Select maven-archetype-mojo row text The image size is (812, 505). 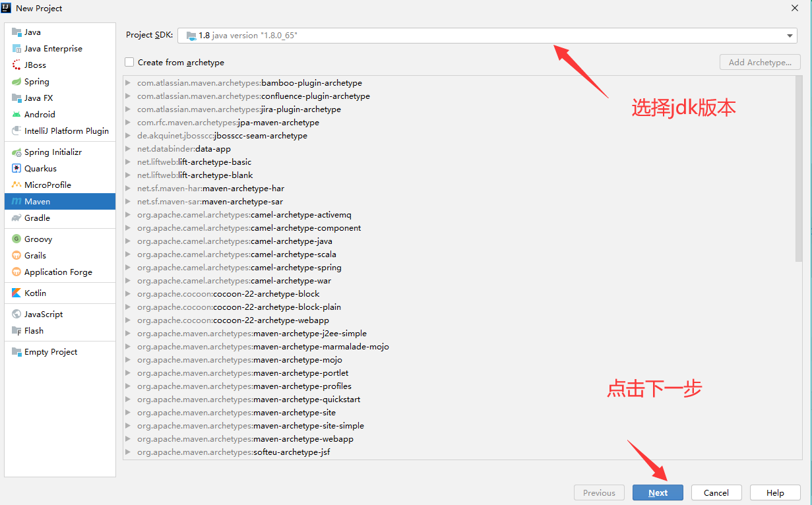(x=239, y=360)
